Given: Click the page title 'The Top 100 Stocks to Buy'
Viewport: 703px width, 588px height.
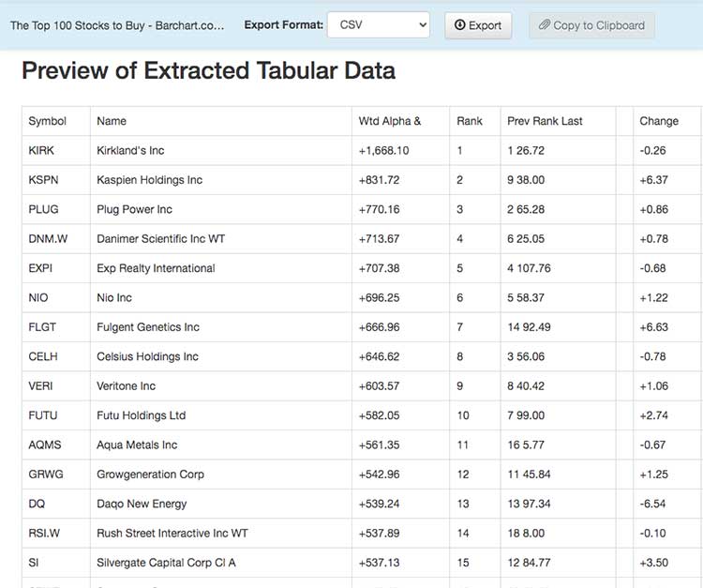Looking at the screenshot, I should pyautogui.click(x=116, y=25).
